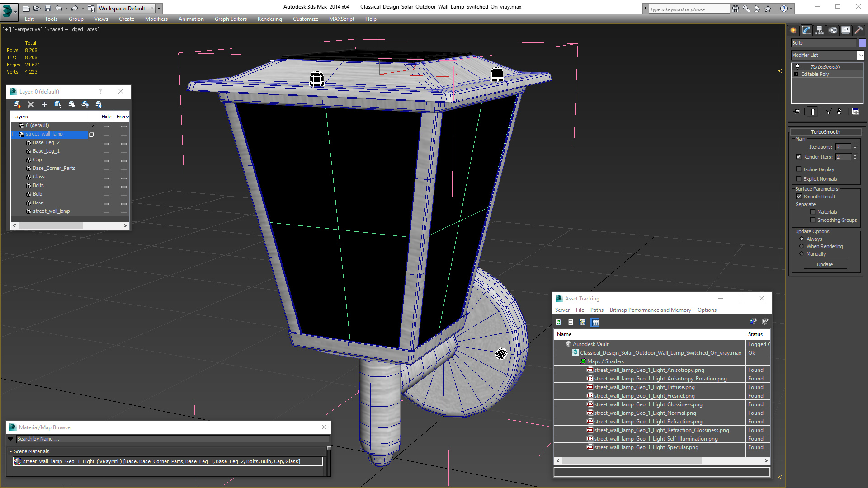Toggle the TurboSmooth modifier lightbulb icon
This screenshot has width=868, height=488.
pos(797,67)
